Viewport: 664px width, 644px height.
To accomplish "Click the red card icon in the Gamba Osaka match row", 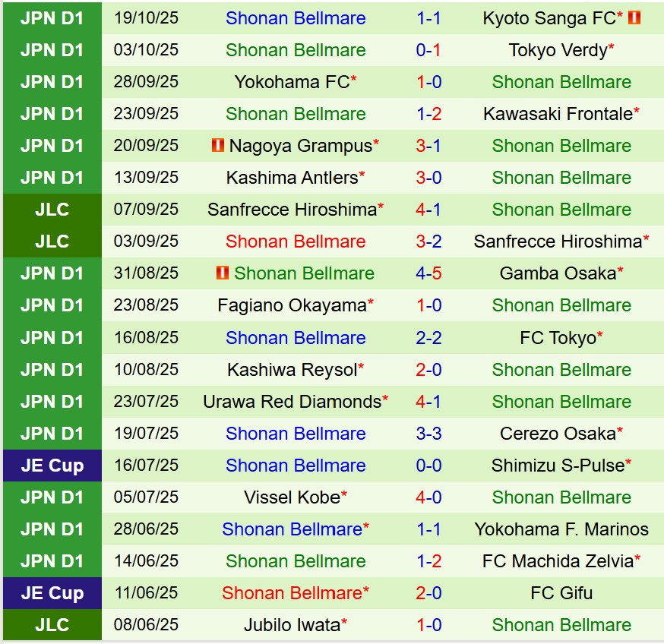I will 223,273.
